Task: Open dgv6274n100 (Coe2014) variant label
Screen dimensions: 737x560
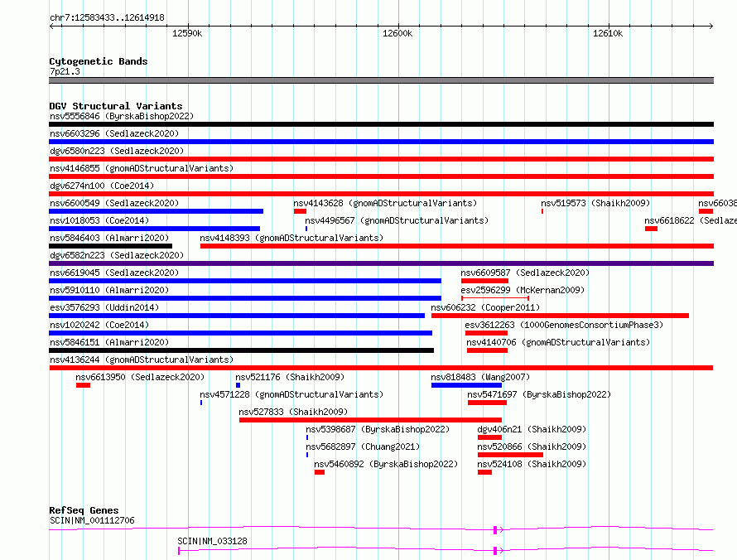Action: point(102,186)
